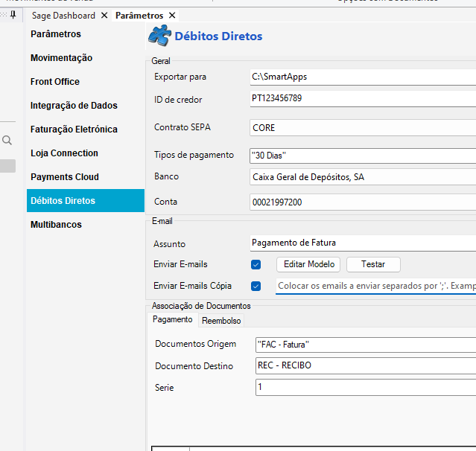Click the Contrato SEPA field showing CORE

[363, 128]
